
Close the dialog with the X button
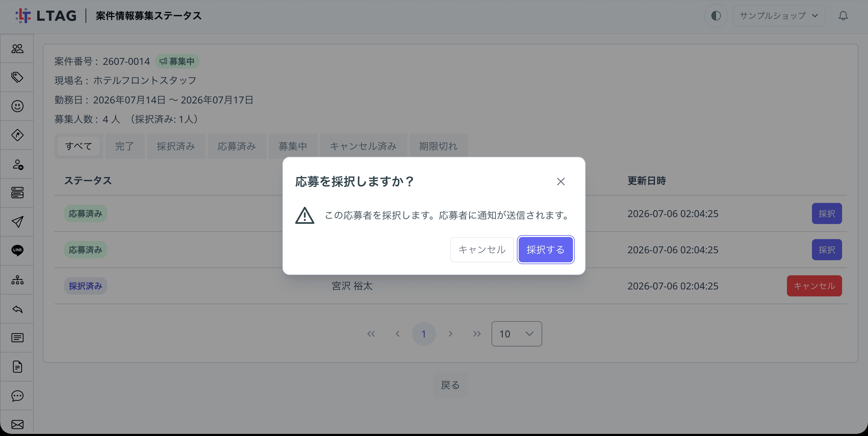tap(561, 182)
